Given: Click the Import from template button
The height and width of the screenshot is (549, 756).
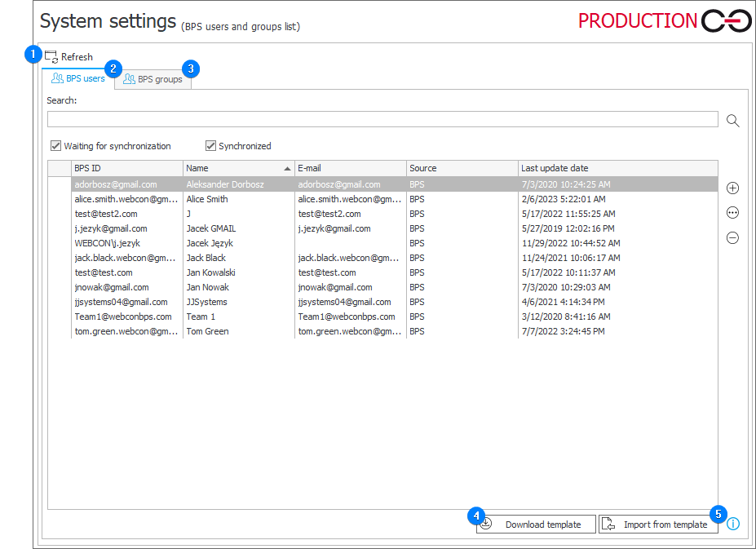Looking at the screenshot, I should pyautogui.click(x=658, y=525).
